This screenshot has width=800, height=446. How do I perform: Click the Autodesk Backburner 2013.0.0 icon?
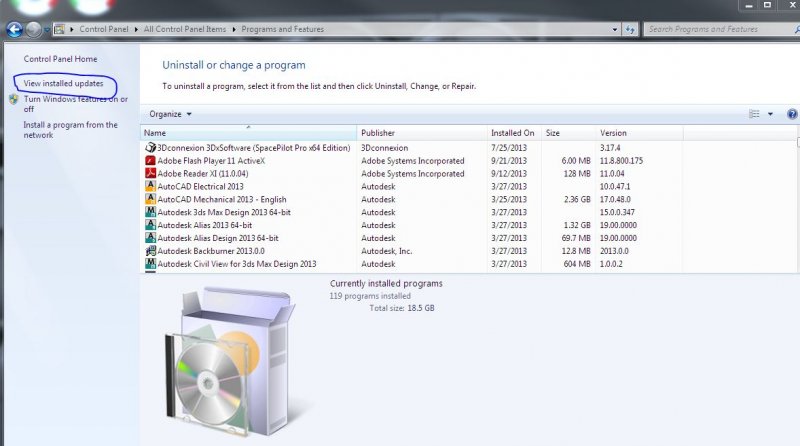pyautogui.click(x=150, y=251)
